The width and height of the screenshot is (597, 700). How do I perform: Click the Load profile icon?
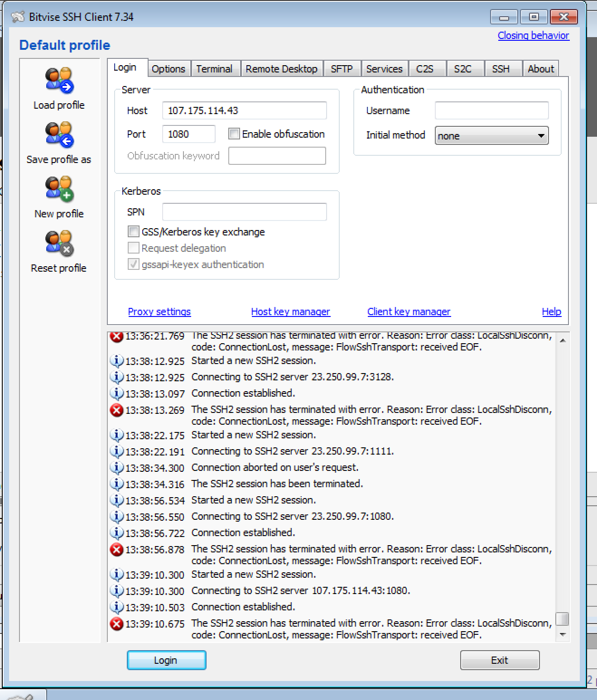click(59, 80)
